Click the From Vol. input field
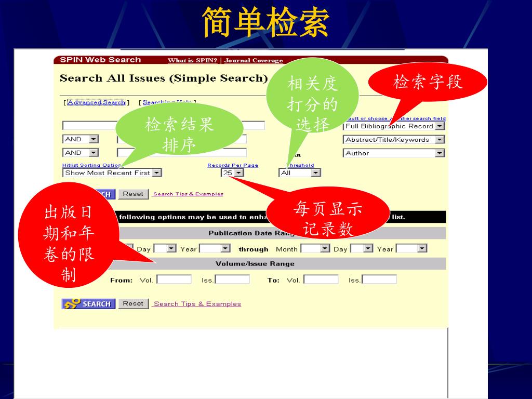Image resolution: width=532 pixels, height=399 pixels. [174, 280]
